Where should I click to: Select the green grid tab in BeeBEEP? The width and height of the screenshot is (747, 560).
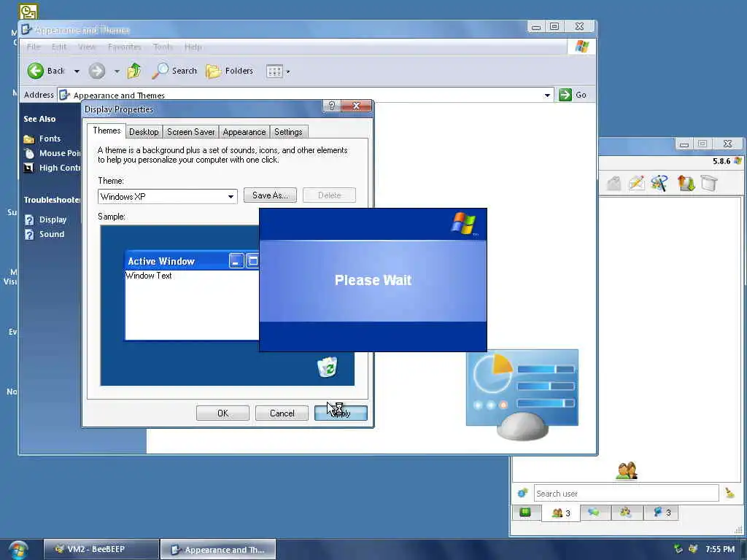click(525, 513)
